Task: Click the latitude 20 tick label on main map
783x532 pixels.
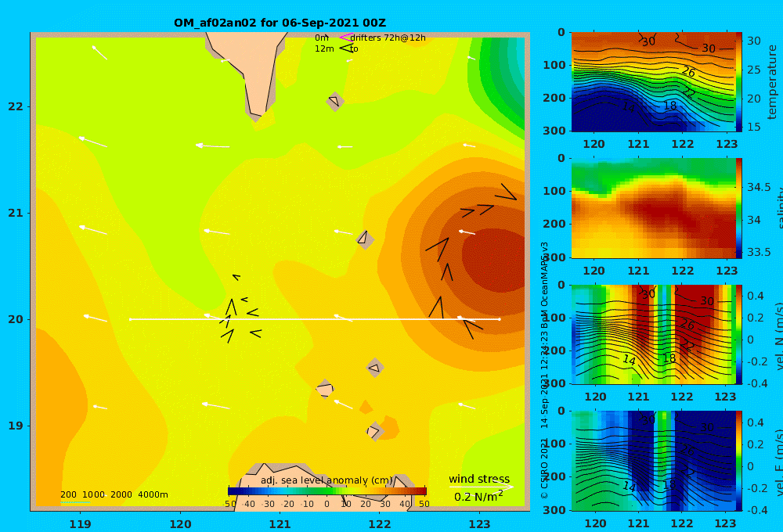Action: (x=16, y=319)
